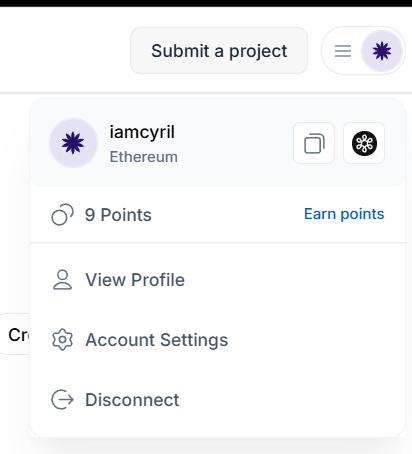
Task: Click the black flower badge icon button
Action: click(x=364, y=143)
